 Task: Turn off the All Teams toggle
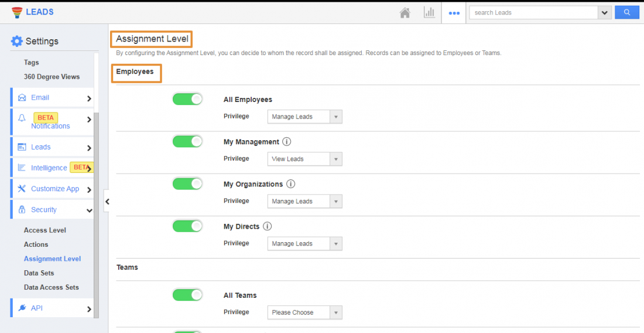[187, 295]
